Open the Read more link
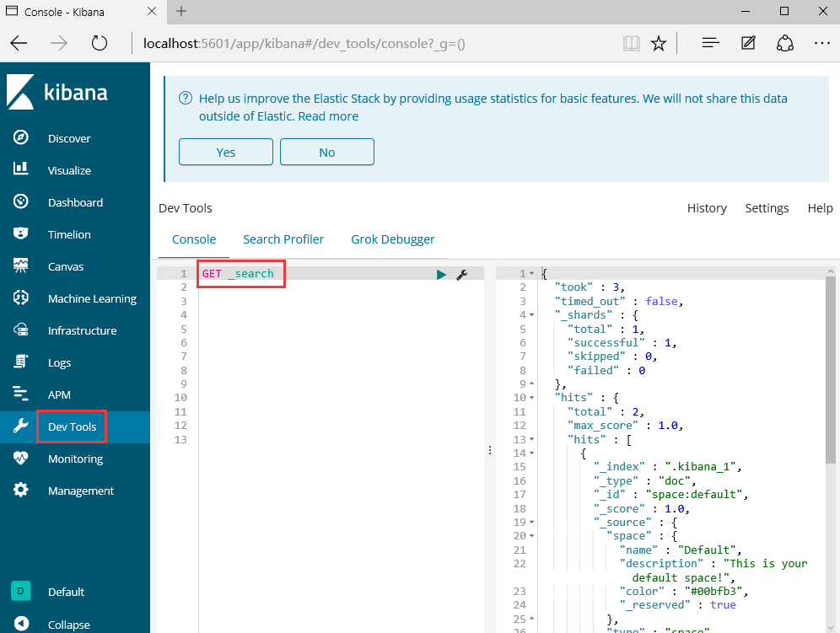This screenshot has width=840, height=633. (x=328, y=116)
